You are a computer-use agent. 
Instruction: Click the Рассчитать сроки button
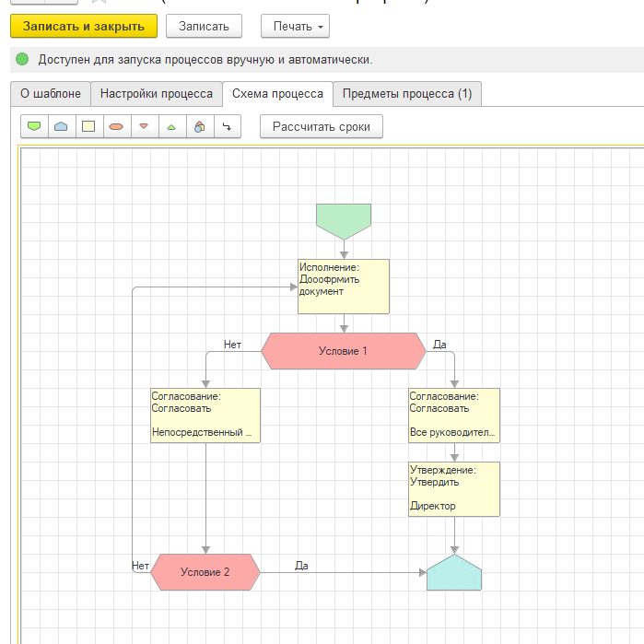(x=321, y=127)
